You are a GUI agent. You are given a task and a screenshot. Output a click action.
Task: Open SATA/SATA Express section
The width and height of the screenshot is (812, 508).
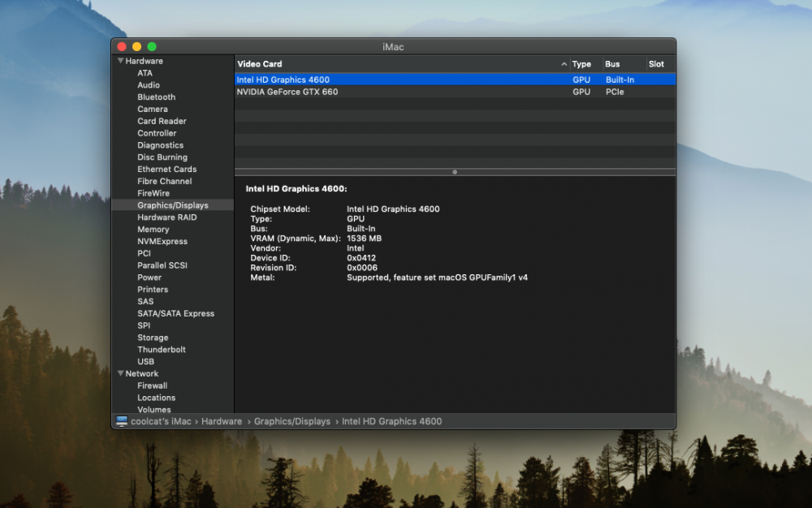175,313
